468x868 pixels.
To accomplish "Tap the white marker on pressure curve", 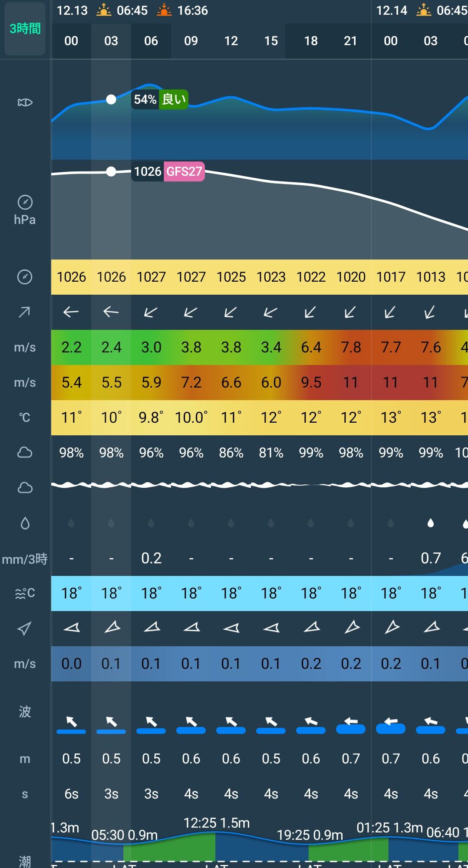I will point(111,172).
